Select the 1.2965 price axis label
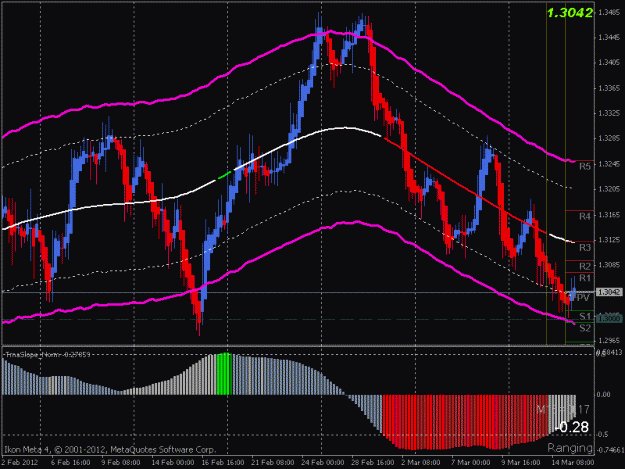 point(609,341)
